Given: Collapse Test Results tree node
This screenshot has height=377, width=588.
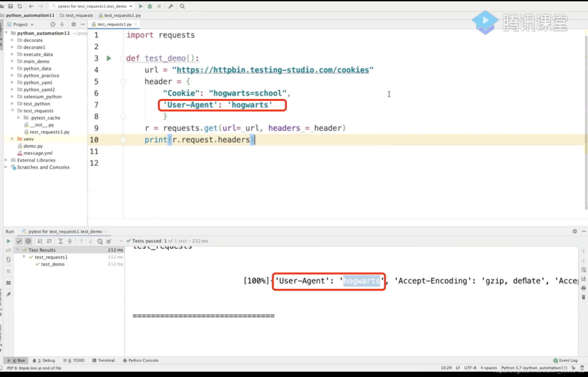Looking at the screenshot, I should click(17, 250).
